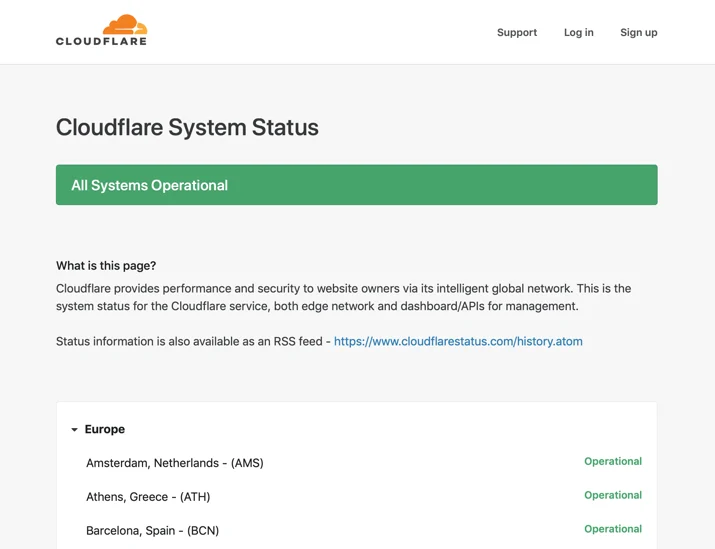Select the Europe section heading
This screenshot has height=549, width=715.
click(x=104, y=429)
